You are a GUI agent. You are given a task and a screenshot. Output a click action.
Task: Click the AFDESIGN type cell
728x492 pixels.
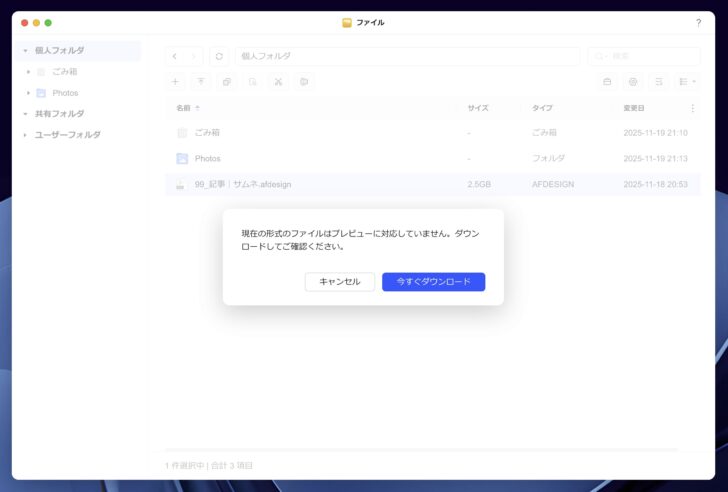(553, 184)
